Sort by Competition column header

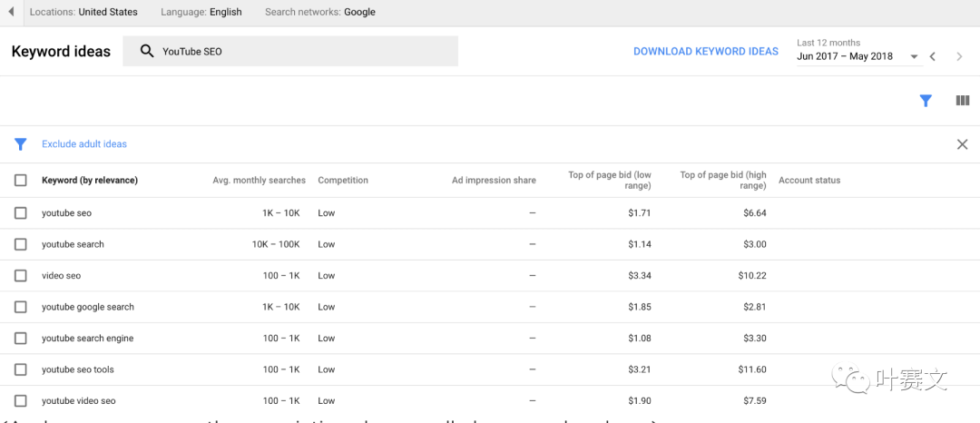point(343,181)
